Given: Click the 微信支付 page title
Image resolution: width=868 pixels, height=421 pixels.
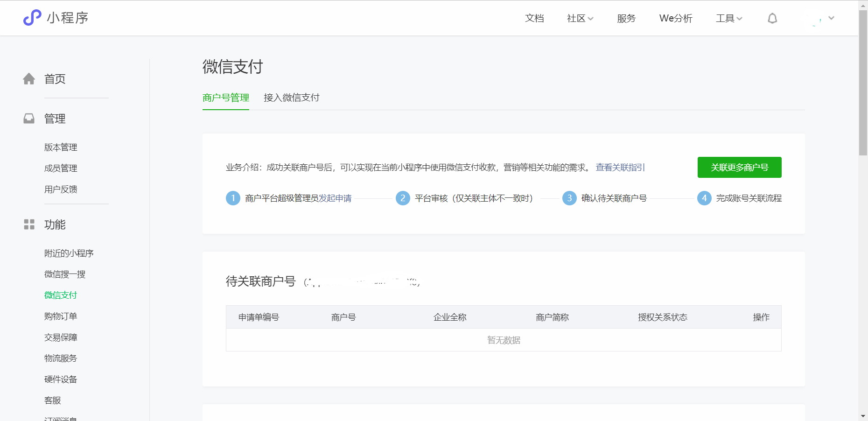Looking at the screenshot, I should pos(233,67).
